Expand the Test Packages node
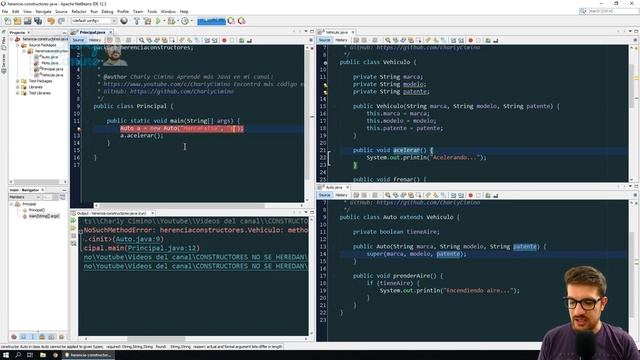Screen dimensions: 640x360 (x=18, y=81)
